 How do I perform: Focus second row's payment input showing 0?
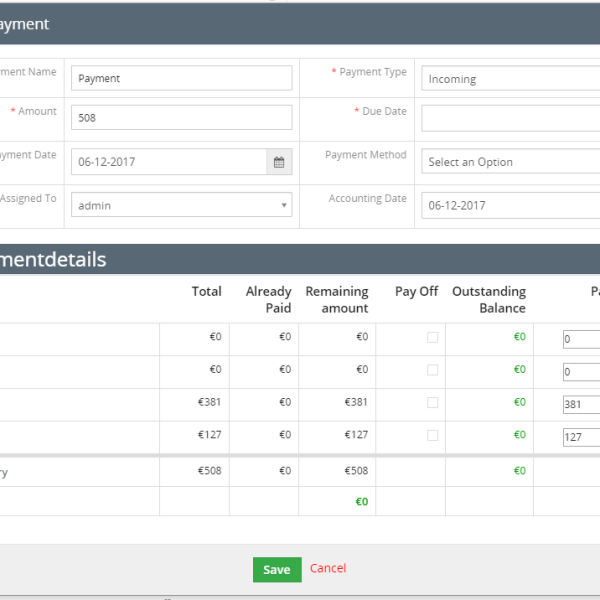581,372
